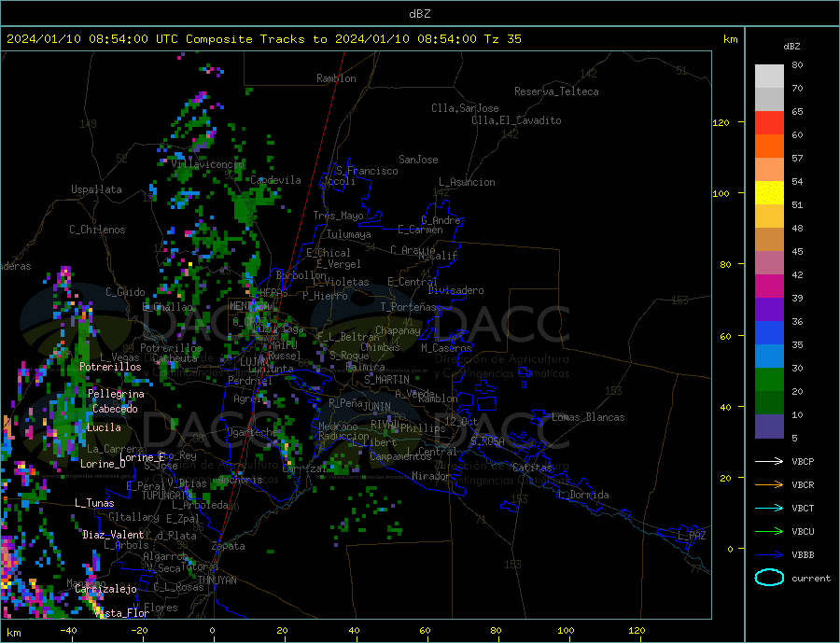Click the 'Capdevila' map label
The image size is (840, 643).
(275, 180)
